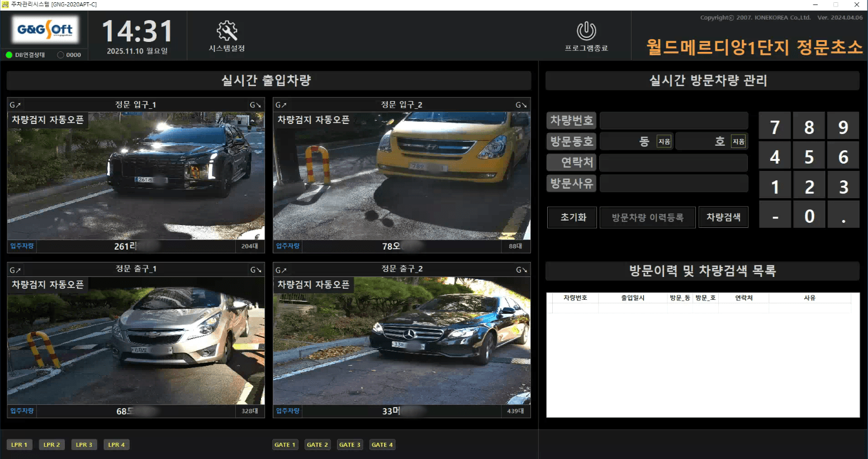Click the 차량검색 search button
Screen dimensions: 868x459
tap(723, 217)
